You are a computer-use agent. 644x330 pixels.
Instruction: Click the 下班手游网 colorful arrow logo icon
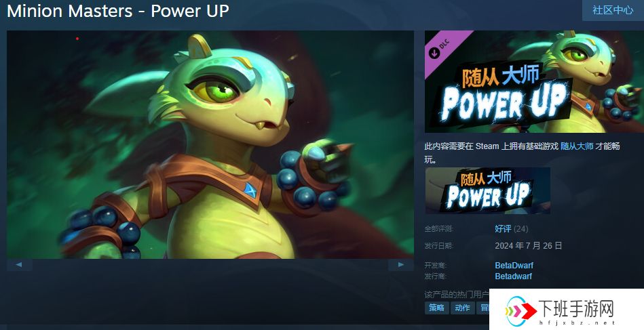[x=519, y=310]
